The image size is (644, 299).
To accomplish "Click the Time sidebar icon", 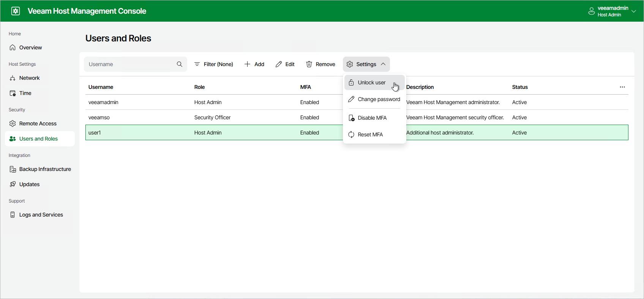I will (x=13, y=93).
